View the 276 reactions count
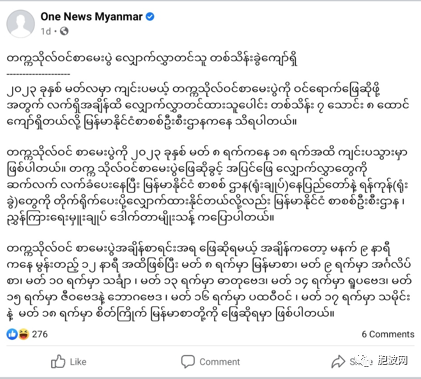The width and height of the screenshot is (421, 379). click(40, 334)
